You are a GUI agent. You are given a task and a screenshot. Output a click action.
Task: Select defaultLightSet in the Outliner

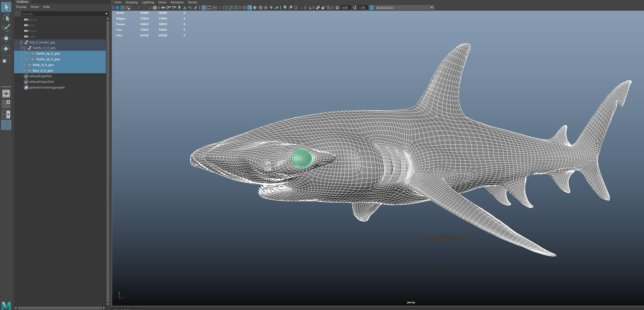(40, 76)
